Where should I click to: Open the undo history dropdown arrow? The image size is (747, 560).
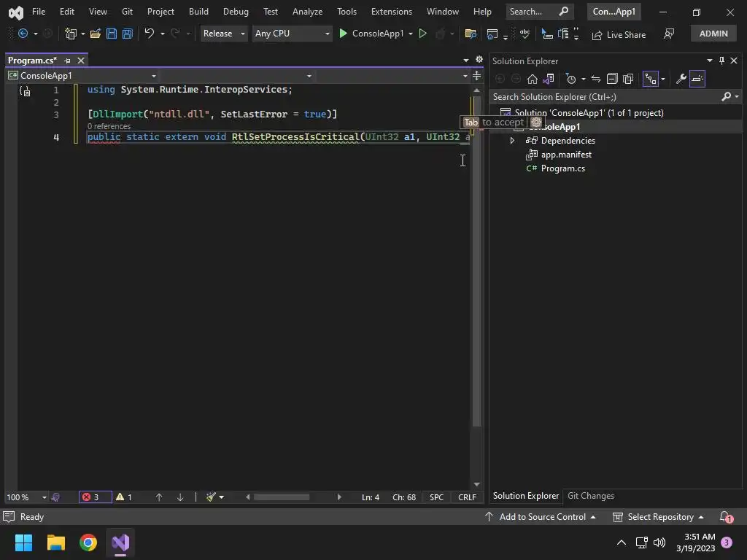(163, 34)
